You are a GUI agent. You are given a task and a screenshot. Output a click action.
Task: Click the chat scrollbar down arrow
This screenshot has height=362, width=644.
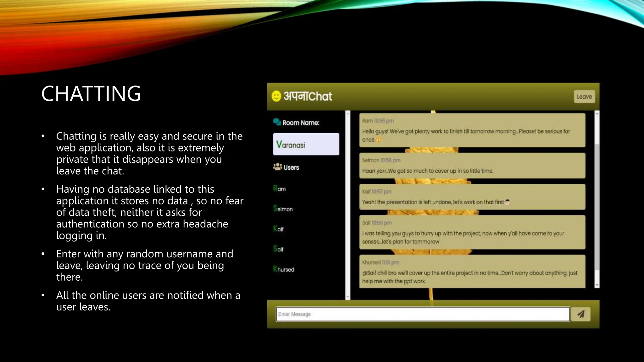point(597,285)
